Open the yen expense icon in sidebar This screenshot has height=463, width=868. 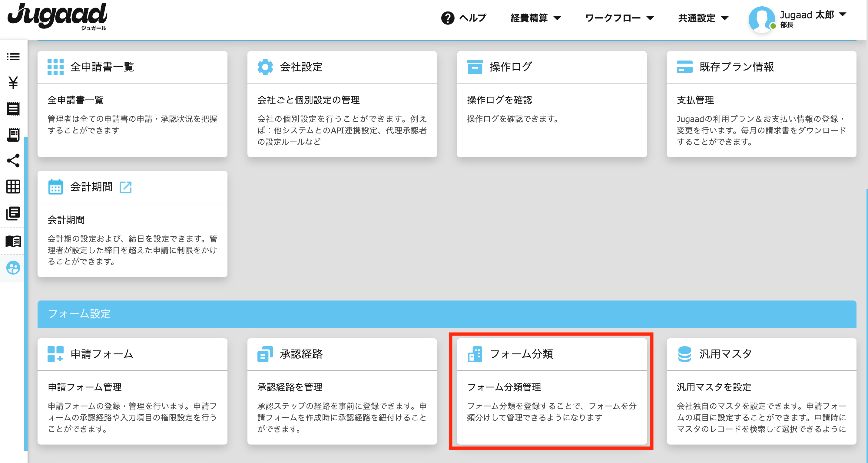coord(13,83)
